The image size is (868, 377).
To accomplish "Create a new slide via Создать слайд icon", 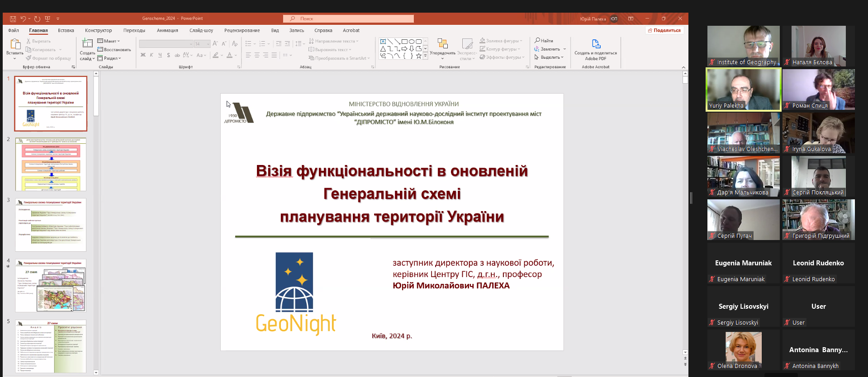I will 87,43.
